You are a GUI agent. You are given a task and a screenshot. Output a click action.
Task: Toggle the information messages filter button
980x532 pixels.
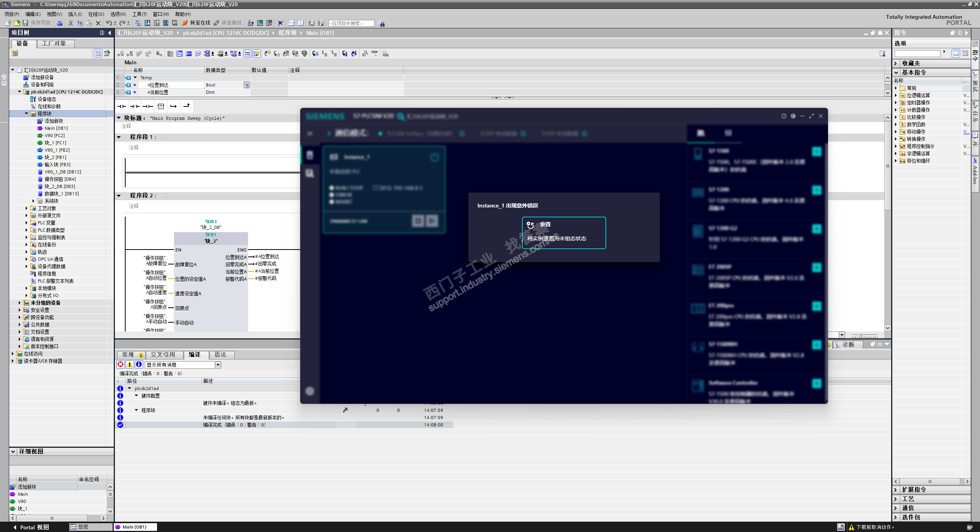click(139, 365)
